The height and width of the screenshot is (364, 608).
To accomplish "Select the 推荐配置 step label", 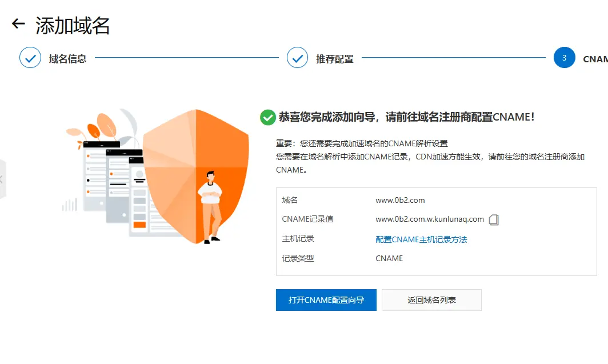I will [x=335, y=59].
